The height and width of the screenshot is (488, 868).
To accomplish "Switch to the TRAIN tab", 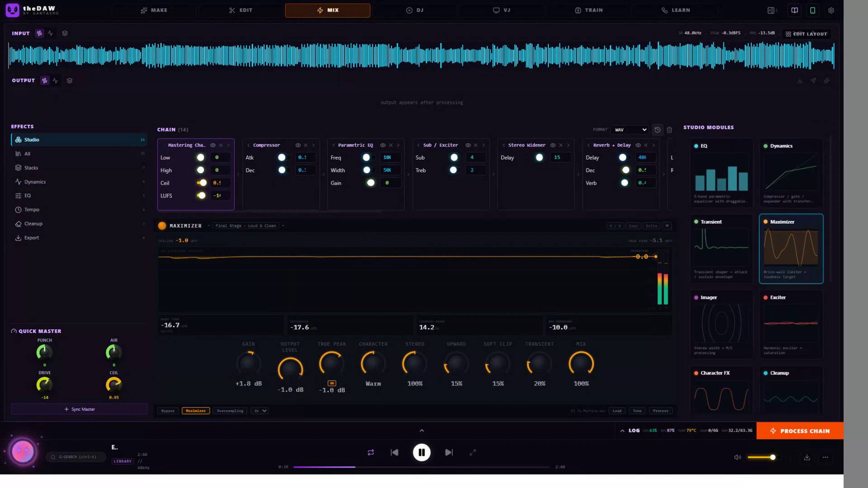I will (x=588, y=10).
